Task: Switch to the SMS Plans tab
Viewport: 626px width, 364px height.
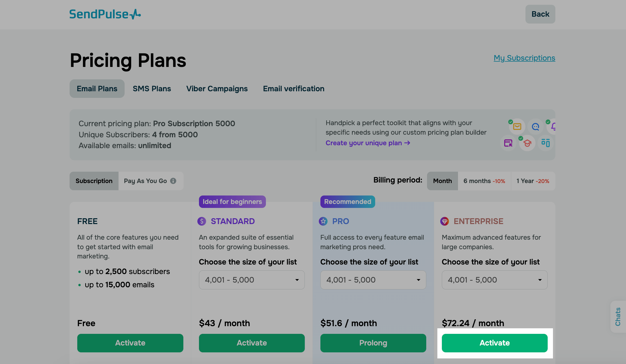Action: (152, 89)
